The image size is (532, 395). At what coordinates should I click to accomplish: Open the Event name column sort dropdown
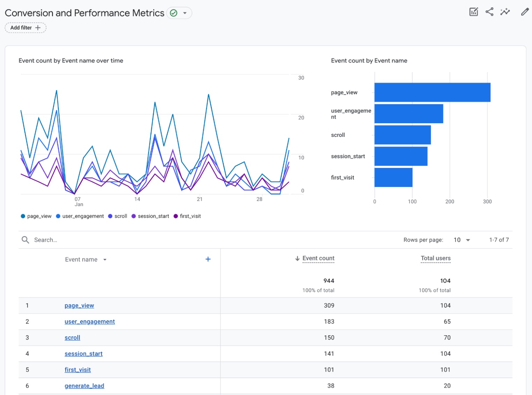pos(105,259)
